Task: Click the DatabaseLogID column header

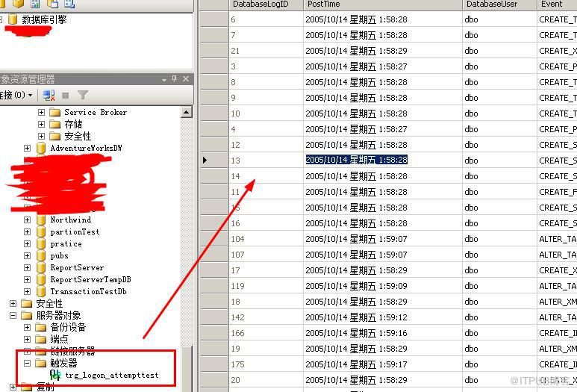Action: coord(266,4)
